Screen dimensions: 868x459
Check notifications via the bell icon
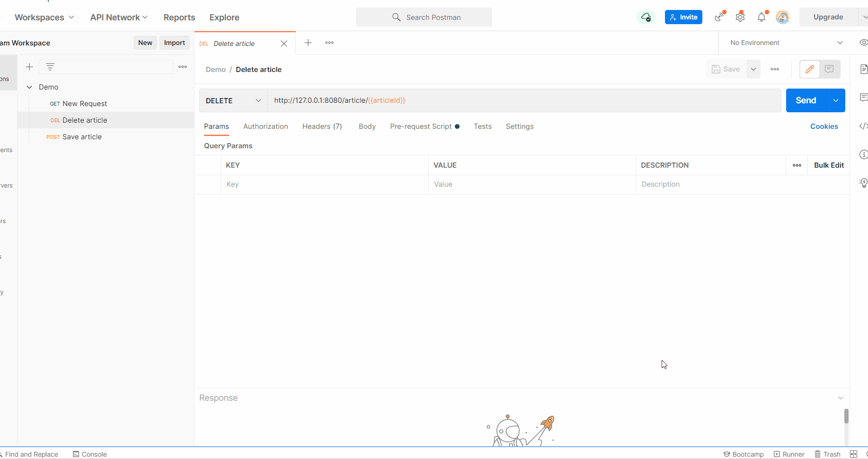(761, 17)
